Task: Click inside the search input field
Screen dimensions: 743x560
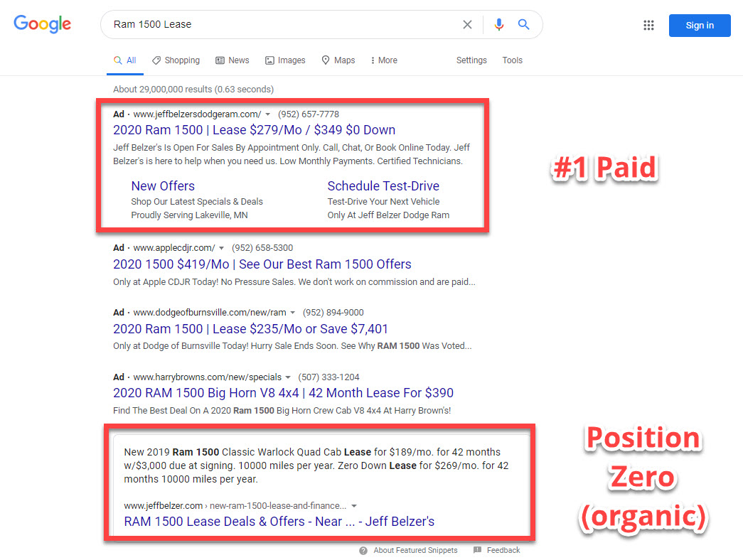Action: 284,23
